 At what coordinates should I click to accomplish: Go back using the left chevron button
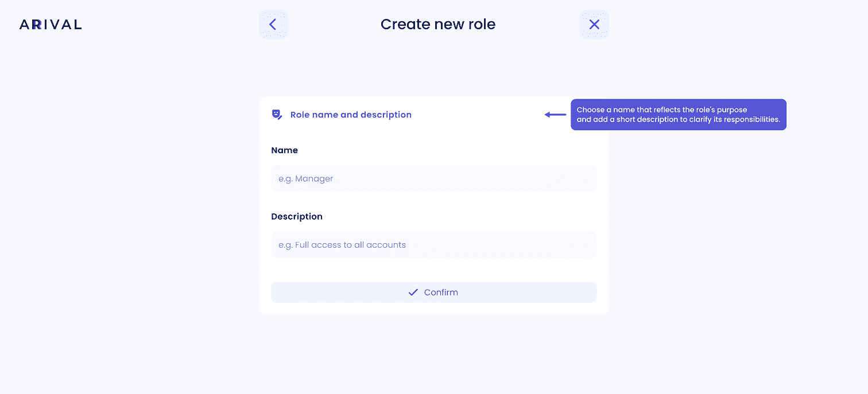tap(273, 25)
